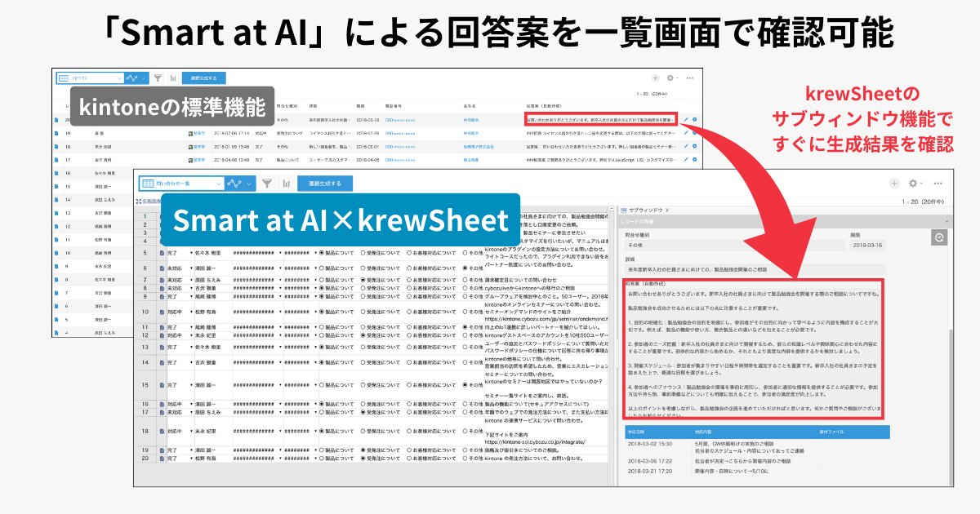
Task: Open the record icon in krewSheet row 10
Action: click(x=162, y=312)
